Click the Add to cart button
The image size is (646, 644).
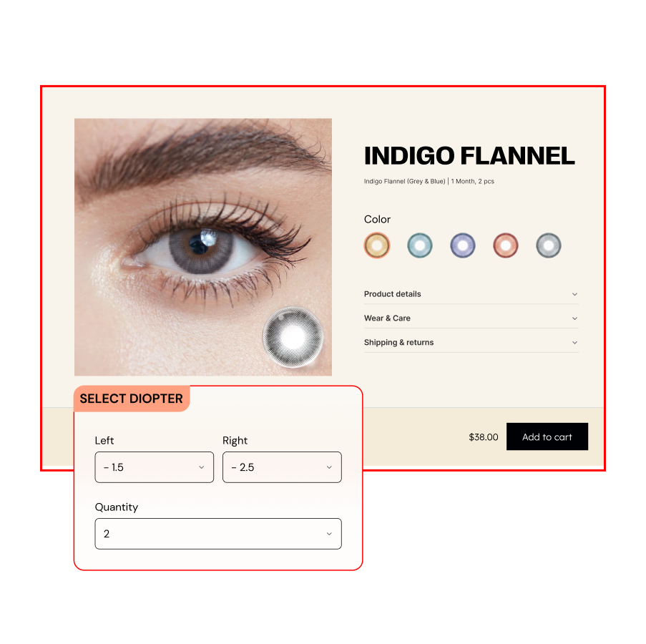click(x=547, y=436)
